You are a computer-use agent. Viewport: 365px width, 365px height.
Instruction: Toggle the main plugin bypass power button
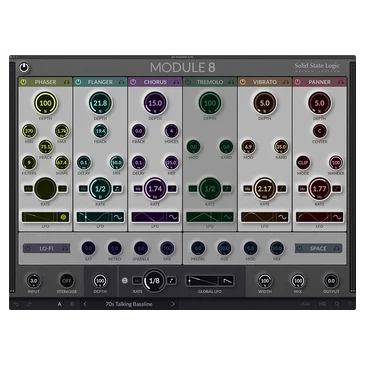[24, 68]
